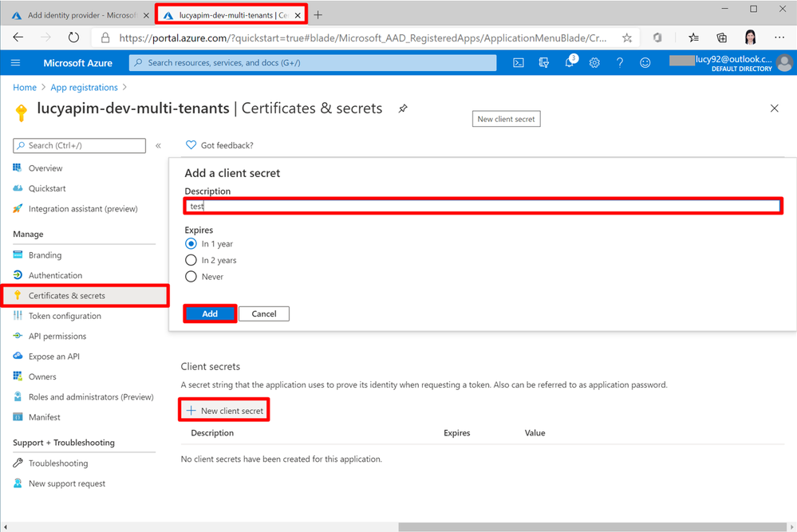Click the Azure search resources bar

(313, 63)
